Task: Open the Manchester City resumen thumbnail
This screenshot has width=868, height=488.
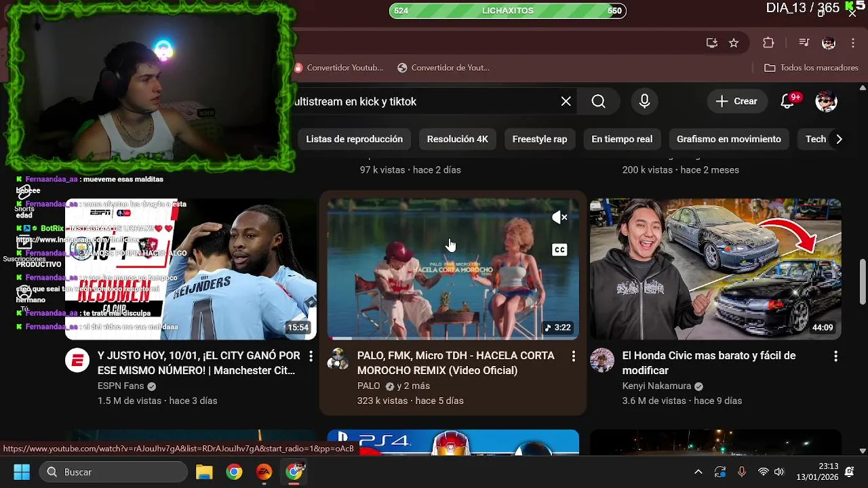Action: (191, 269)
